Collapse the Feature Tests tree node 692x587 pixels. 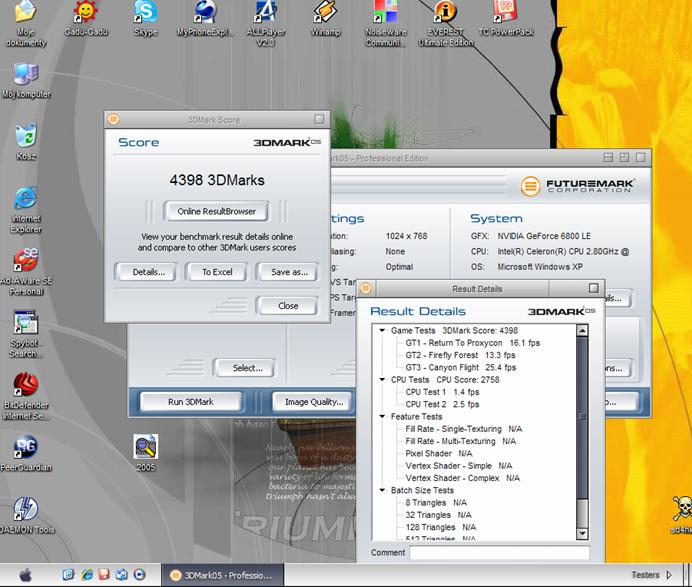382,417
